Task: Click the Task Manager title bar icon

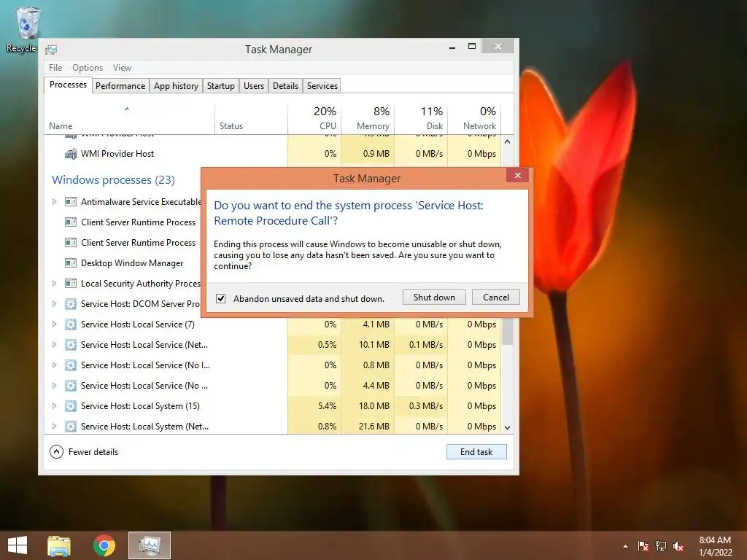Action: click(51, 50)
